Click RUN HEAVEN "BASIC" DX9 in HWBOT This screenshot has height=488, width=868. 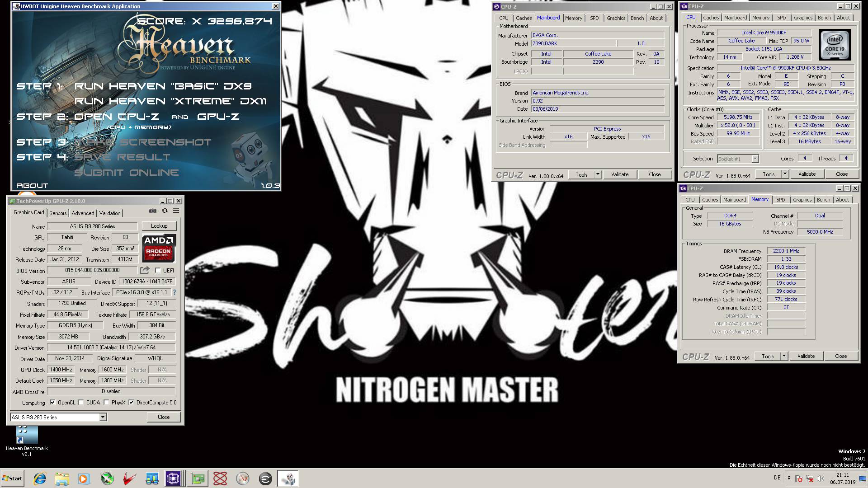click(x=163, y=86)
